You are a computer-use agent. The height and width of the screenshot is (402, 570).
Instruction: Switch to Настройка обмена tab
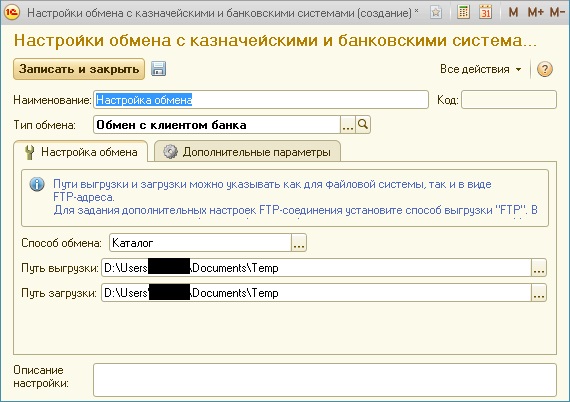click(x=81, y=152)
